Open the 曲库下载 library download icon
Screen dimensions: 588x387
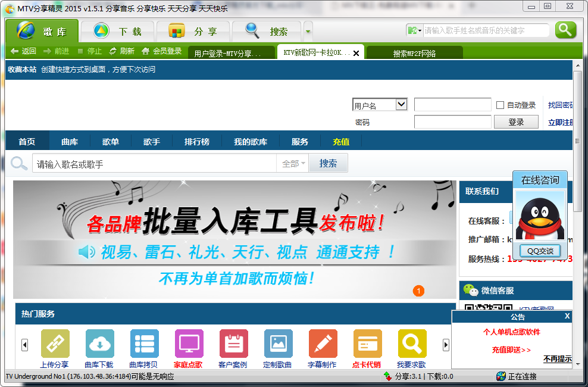99,344
